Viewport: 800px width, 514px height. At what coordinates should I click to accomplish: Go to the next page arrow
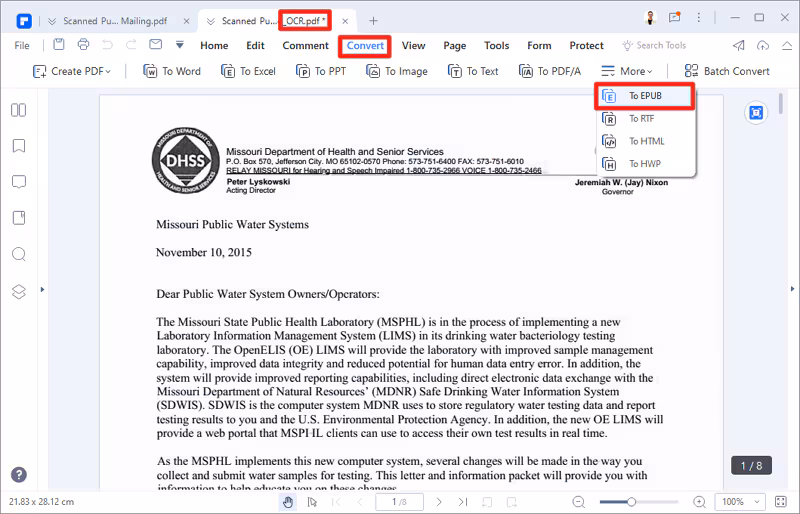(439, 502)
